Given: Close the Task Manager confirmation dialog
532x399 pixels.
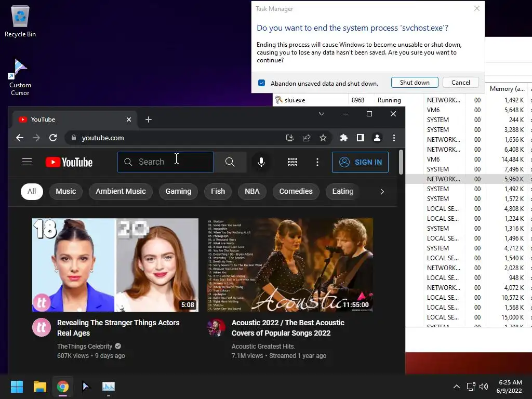Looking at the screenshot, I should 477,8.
